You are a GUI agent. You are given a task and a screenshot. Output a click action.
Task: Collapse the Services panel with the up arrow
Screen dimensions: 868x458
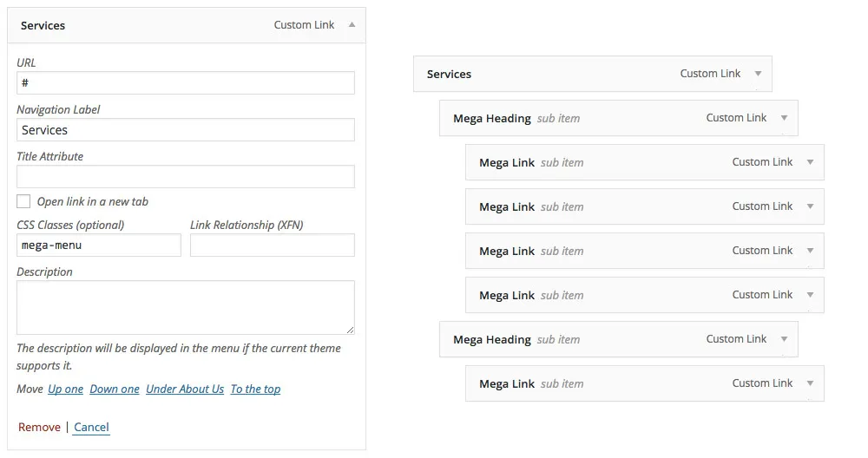click(352, 25)
